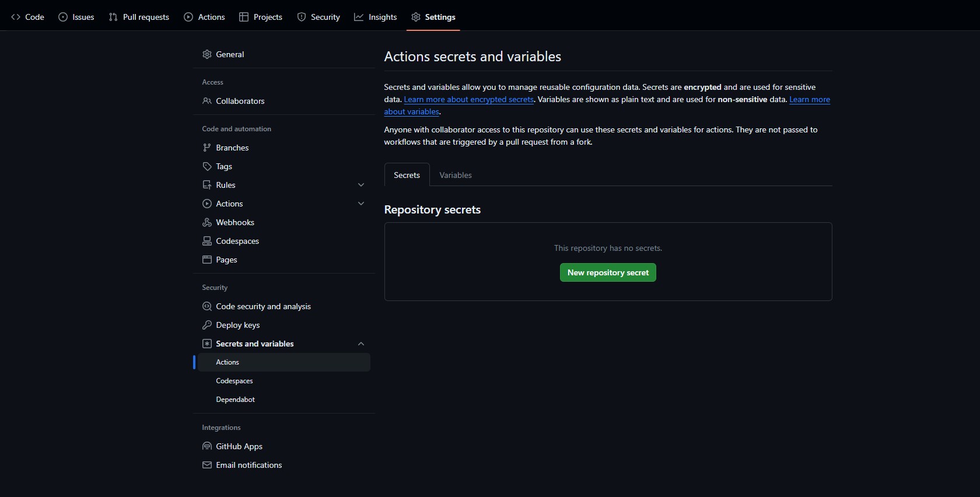The height and width of the screenshot is (497, 980).
Task: Click New repository secret button
Action: pyautogui.click(x=608, y=272)
